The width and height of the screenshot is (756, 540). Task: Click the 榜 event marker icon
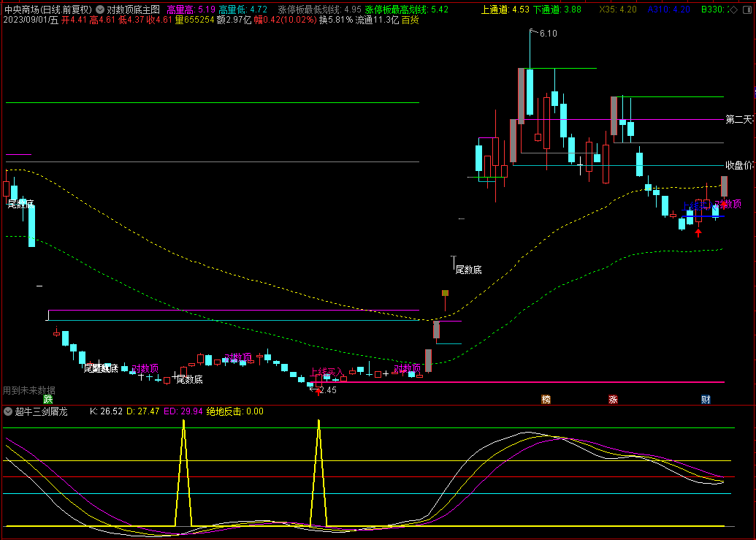click(x=546, y=399)
